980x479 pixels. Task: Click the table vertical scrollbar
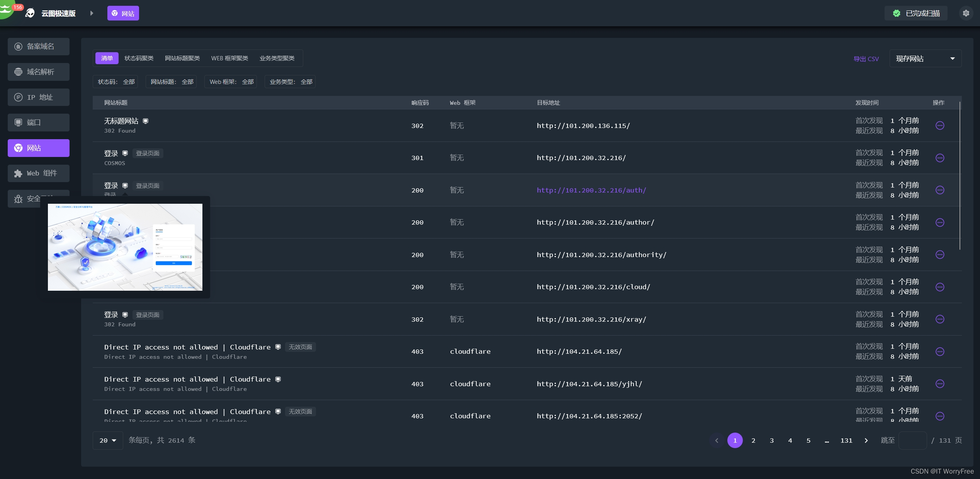click(x=960, y=176)
